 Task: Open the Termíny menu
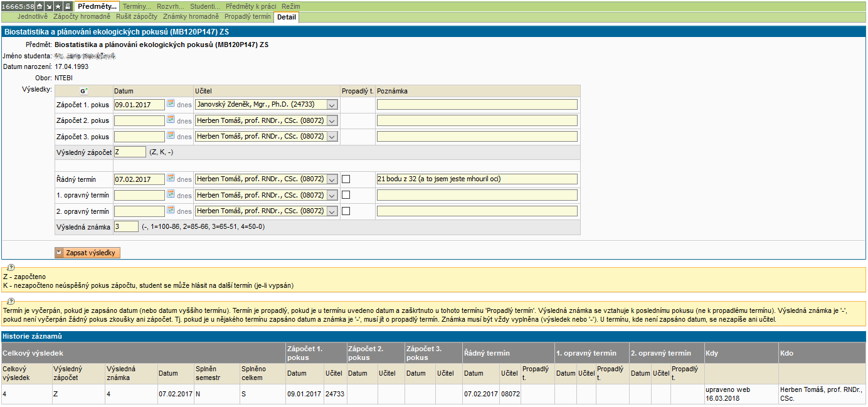pyautogui.click(x=137, y=6)
